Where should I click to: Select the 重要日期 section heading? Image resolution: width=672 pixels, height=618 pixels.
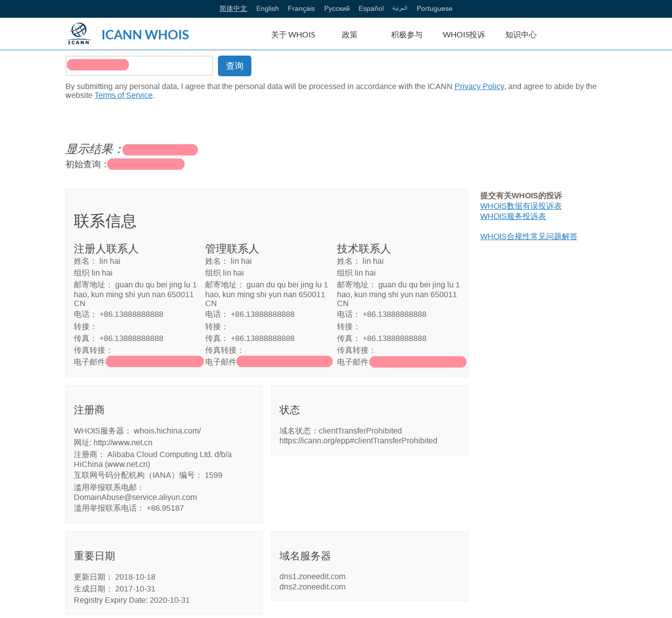coord(94,556)
